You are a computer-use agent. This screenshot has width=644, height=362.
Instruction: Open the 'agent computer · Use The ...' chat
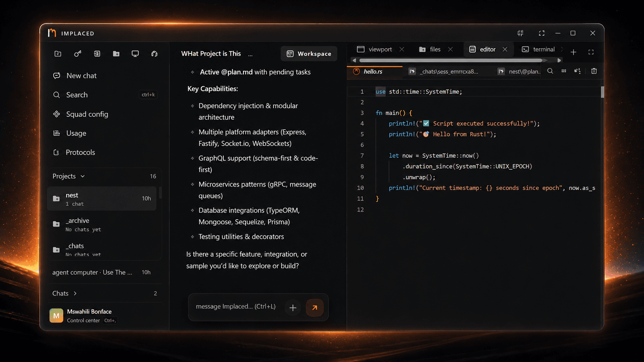pyautogui.click(x=102, y=272)
